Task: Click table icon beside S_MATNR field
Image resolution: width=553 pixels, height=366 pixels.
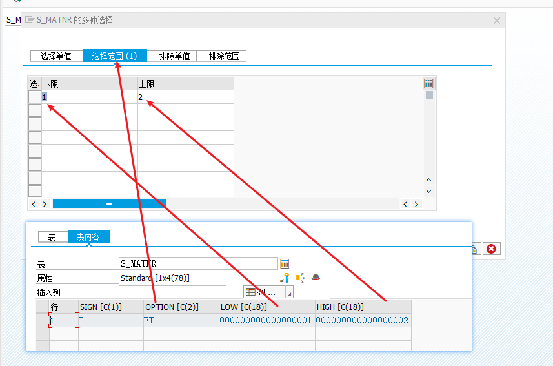Action: click(284, 263)
